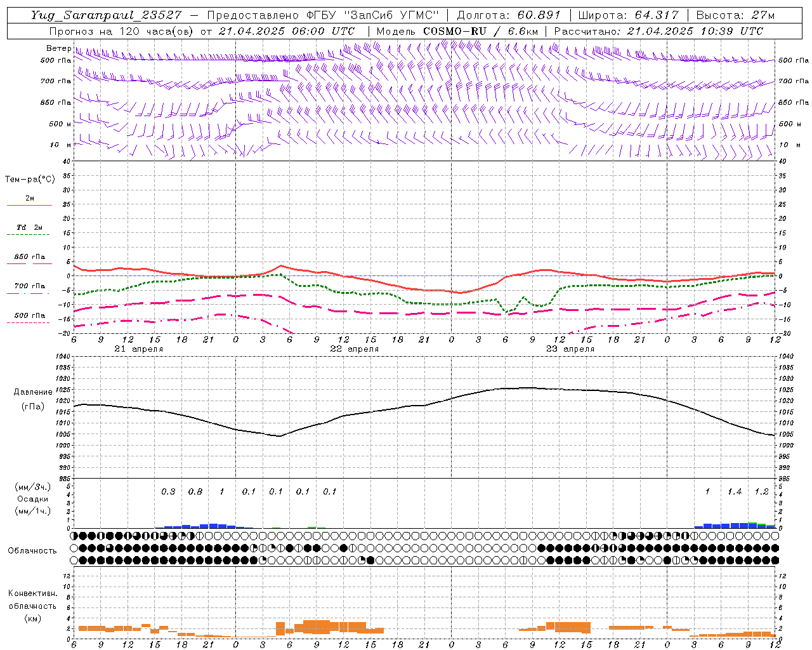Click the Осадки panel title
This screenshot has width=812, height=650.
(32, 499)
